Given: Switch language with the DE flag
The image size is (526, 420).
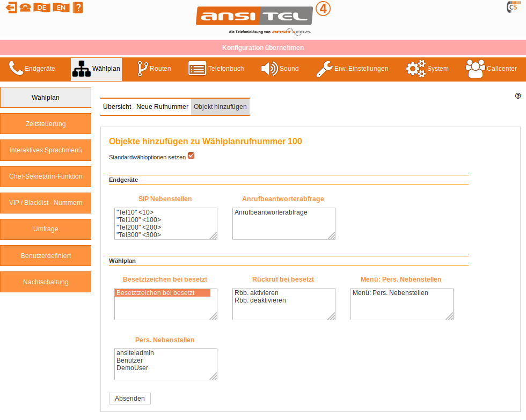Looking at the screenshot, I should (x=41, y=8).
